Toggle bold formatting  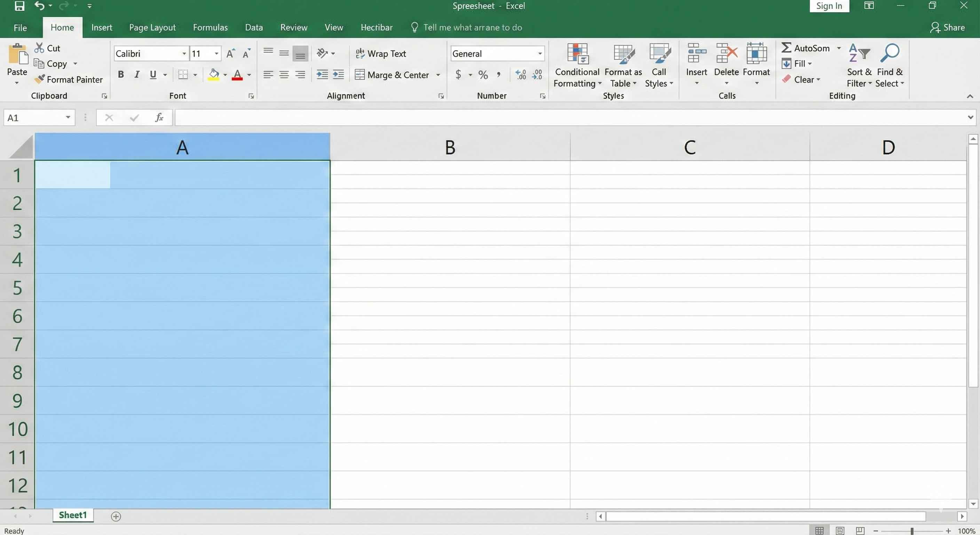click(121, 74)
